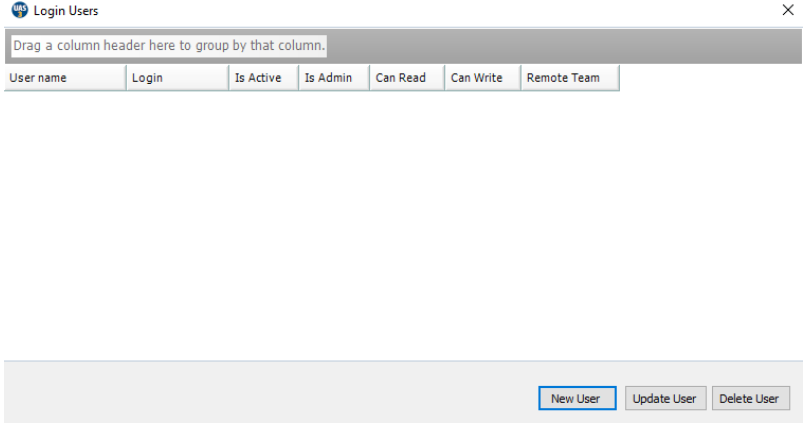Click the Is Admin column header
Viewport: 805px width, 425px height.
point(333,78)
